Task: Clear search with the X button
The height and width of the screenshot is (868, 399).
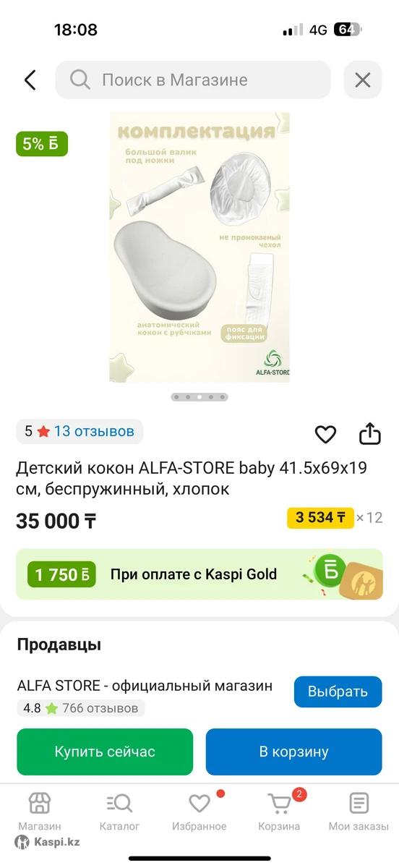Action: point(362,80)
